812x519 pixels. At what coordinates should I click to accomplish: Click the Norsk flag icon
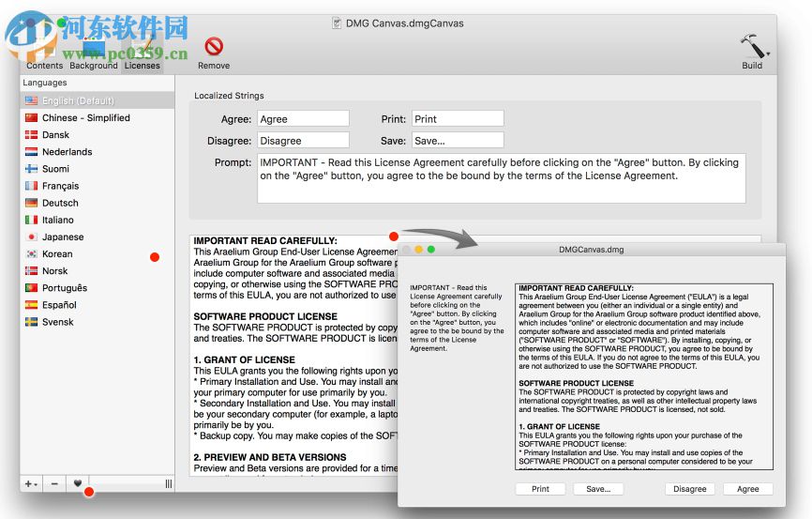pyautogui.click(x=32, y=270)
